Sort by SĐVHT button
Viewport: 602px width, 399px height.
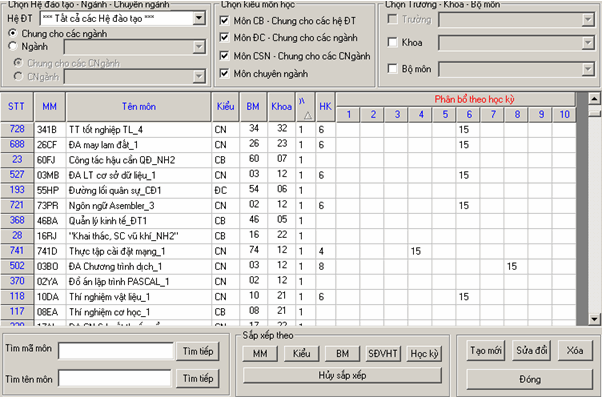tap(383, 354)
